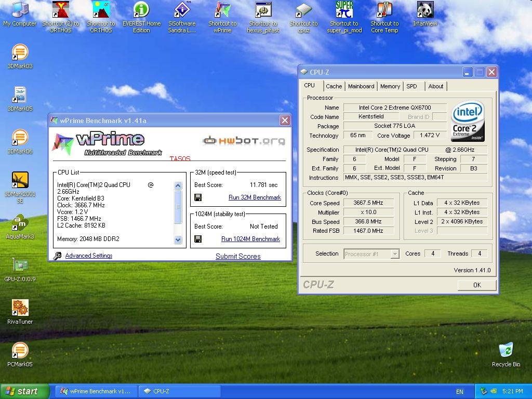This screenshot has width=532, height=399.
Task: Click the CPU List scrollbar thumb
Action: point(178,207)
